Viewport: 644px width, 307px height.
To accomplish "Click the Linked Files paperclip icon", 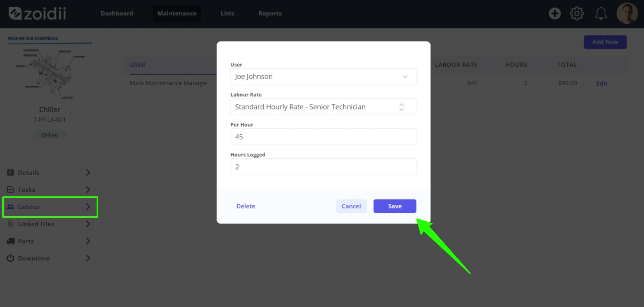I will (x=11, y=224).
